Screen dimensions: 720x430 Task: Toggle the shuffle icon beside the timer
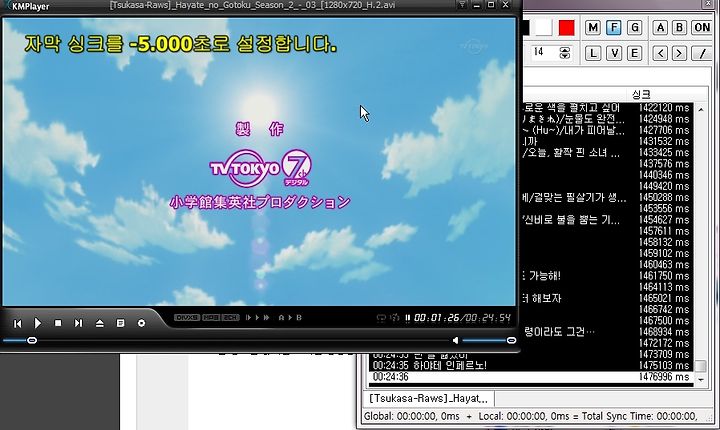(394, 317)
